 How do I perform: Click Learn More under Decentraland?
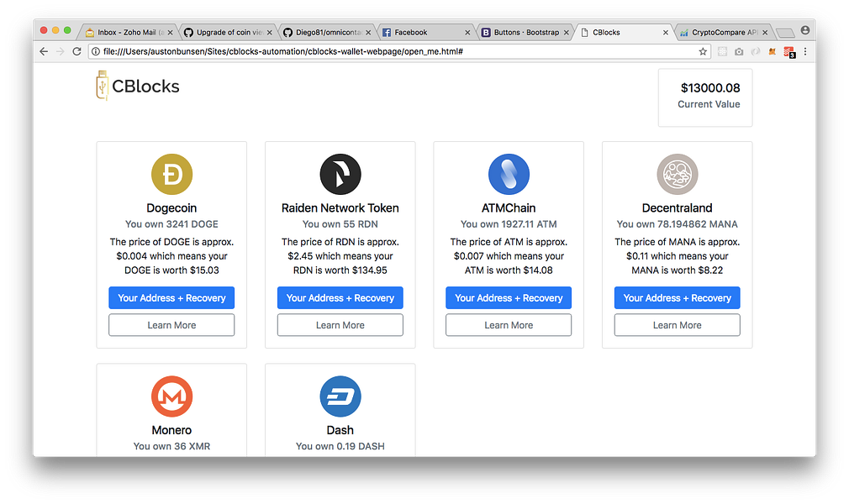pyautogui.click(x=677, y=325)
